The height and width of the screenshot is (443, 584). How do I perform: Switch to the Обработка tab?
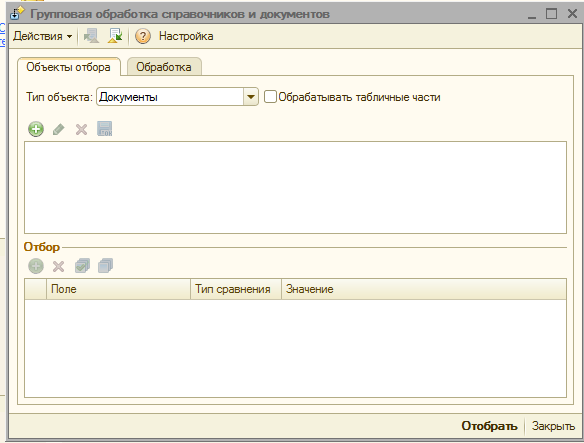(164, 67)
